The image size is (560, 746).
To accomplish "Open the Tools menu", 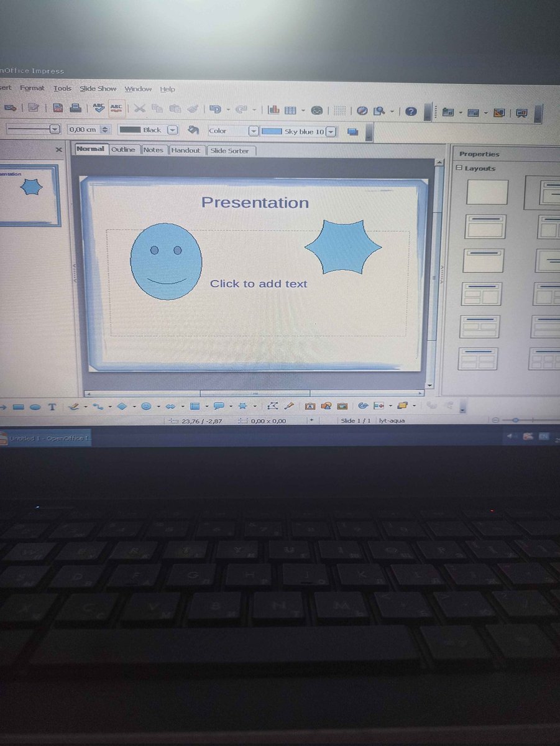I will (62, 88).
